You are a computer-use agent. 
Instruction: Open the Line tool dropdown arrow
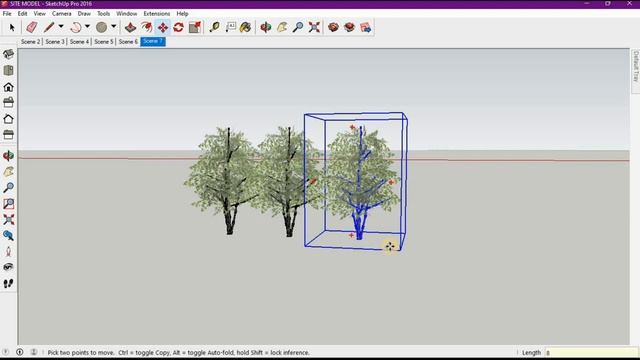pos(61,27)
